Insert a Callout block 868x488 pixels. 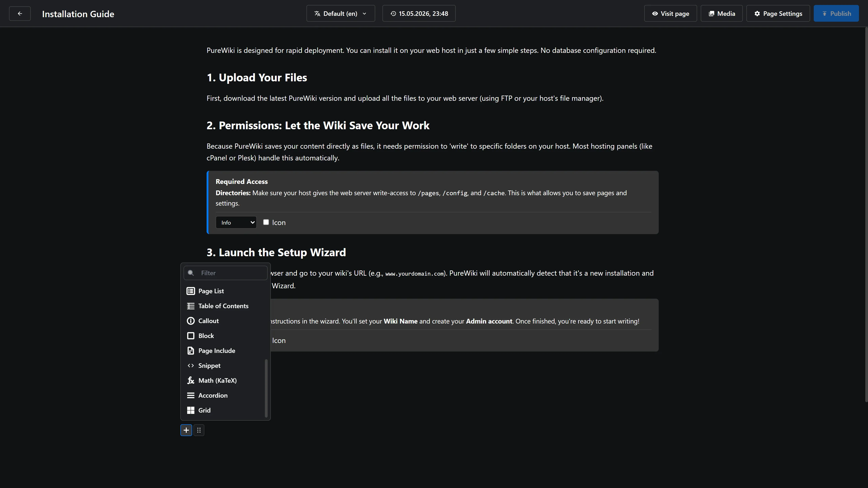(x=225, y=321)
